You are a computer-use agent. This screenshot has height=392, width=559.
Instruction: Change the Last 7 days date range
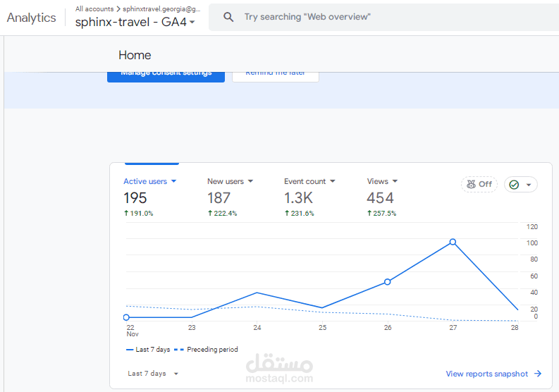tap(153, 374)
